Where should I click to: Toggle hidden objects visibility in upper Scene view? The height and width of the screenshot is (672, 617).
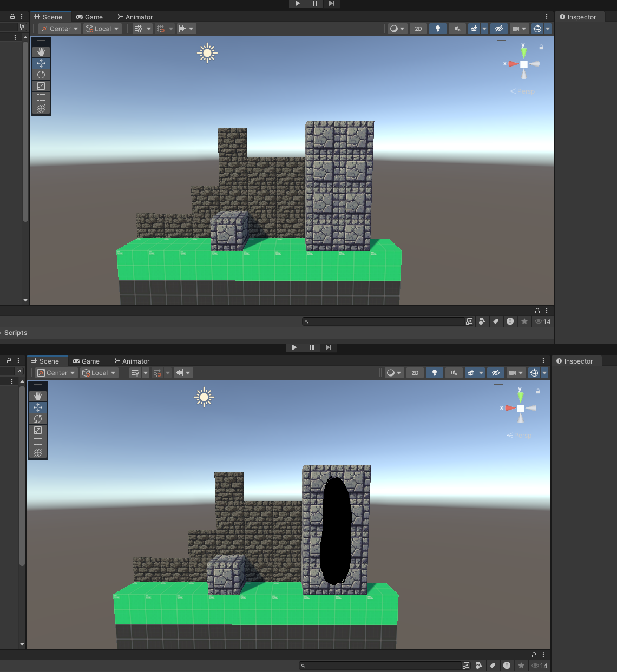click(x=499, y=29)
